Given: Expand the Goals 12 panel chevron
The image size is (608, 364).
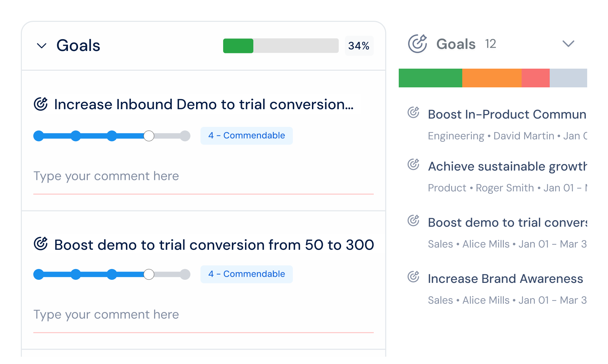Looking at the screenshot, I should point(568,44).
